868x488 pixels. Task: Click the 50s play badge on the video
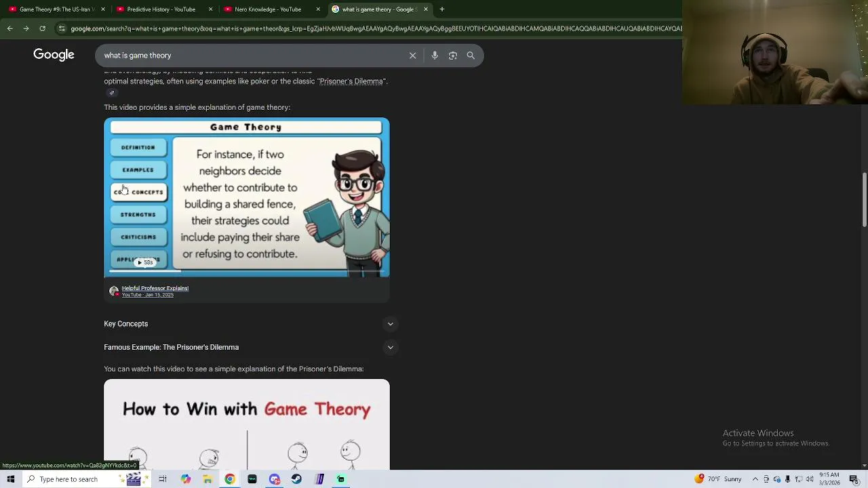click(x=145, y=262)
